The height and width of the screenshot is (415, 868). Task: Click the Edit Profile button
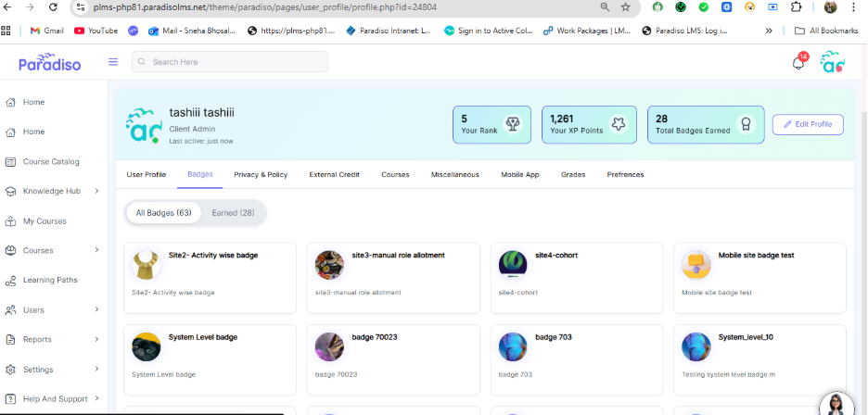tap(808, 124)
